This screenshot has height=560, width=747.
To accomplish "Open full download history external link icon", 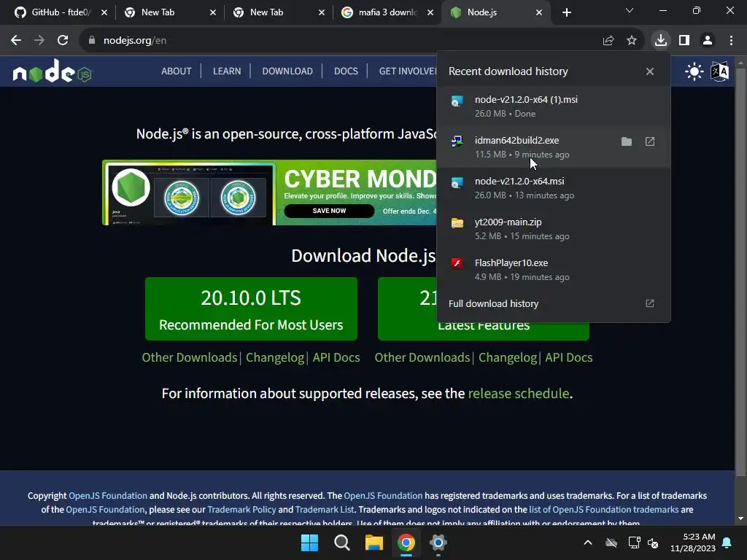I will click(650, 303).
